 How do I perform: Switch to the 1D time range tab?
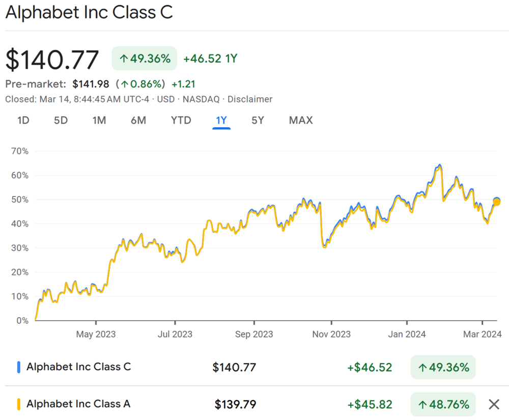coord(23,121)
